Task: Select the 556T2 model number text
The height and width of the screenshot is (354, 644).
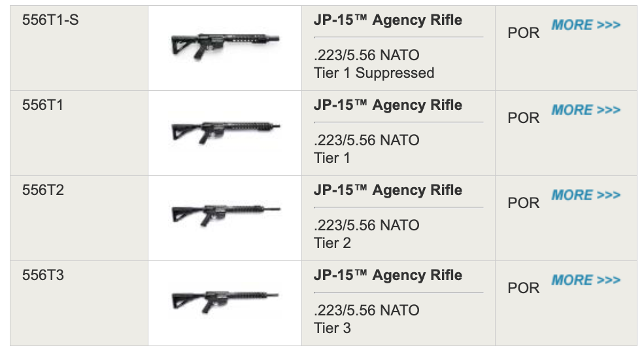Action: pos(43,190)
